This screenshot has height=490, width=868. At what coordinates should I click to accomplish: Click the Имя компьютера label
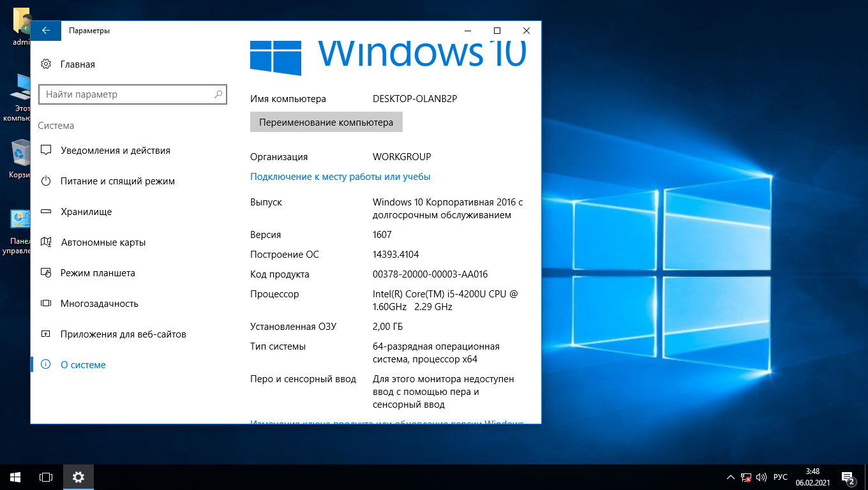coord(288,99)
